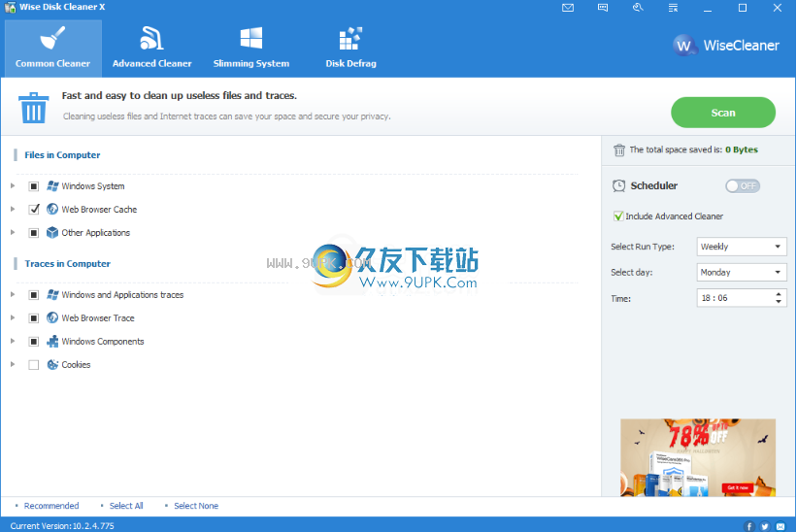
Task: Toggle Windows and Applications traces checkbox
Action: pyautogui.click(x=34, y=295)
